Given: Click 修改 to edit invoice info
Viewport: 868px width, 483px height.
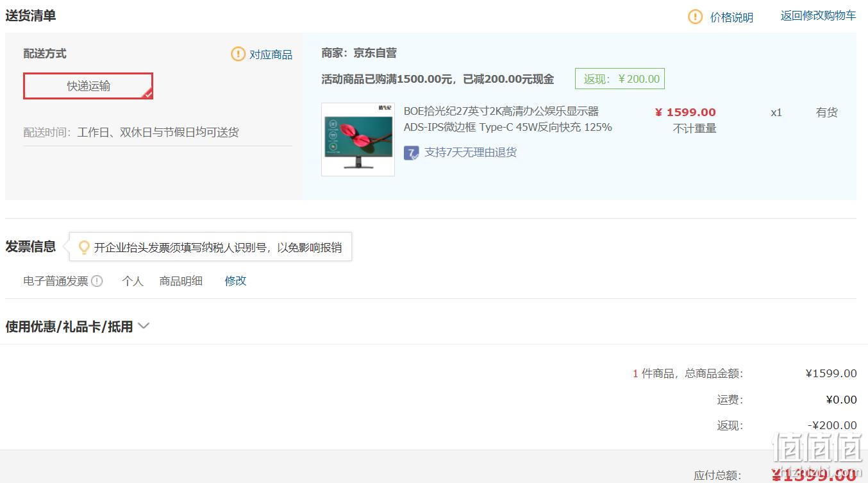Looking at the screenshot, I should pos(235,281).
